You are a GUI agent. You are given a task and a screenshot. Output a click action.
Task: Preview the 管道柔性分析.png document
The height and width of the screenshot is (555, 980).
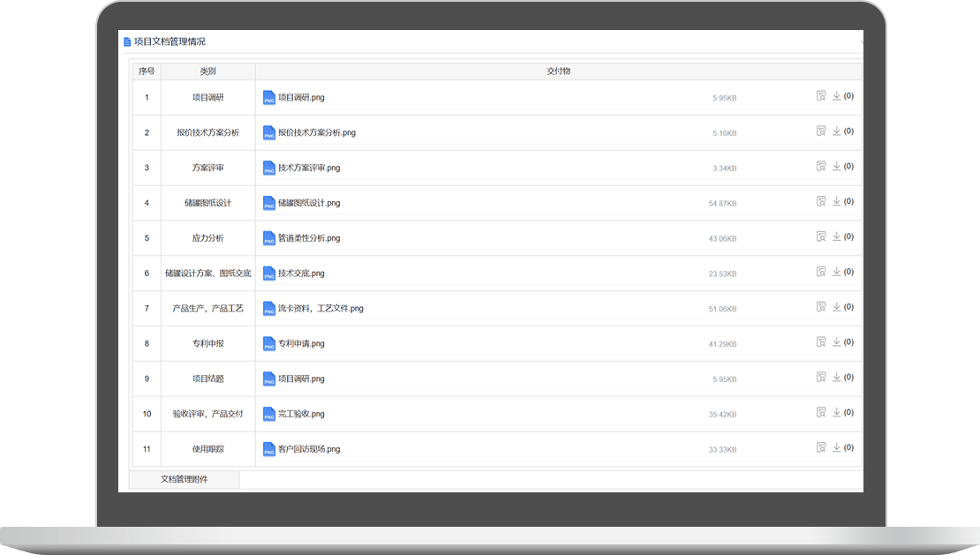pyautogui.click(x=820, y=236)
